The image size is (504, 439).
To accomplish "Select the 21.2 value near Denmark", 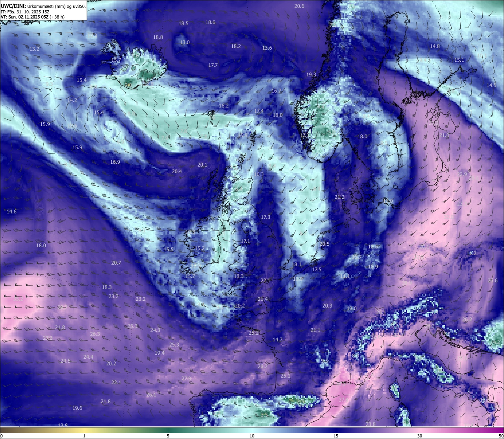I will pyautogui.click(x=339, y=197).
